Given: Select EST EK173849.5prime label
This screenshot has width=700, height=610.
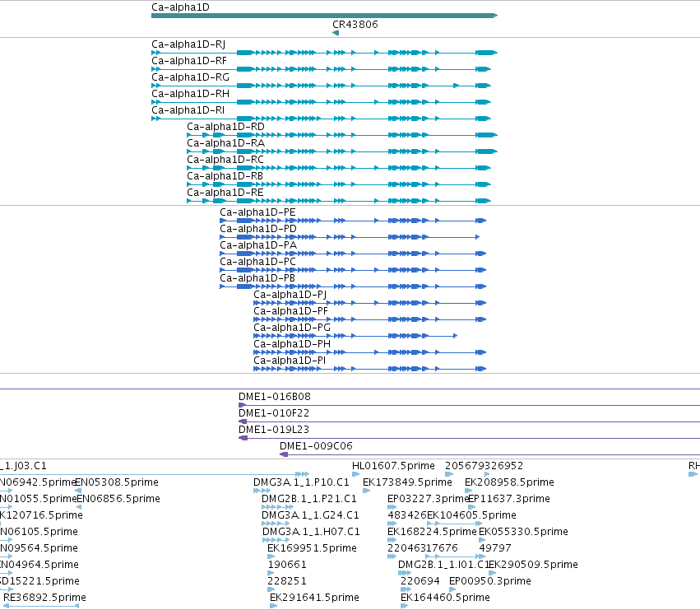Looking at the screenshot, I should click(x=407, y=482).
